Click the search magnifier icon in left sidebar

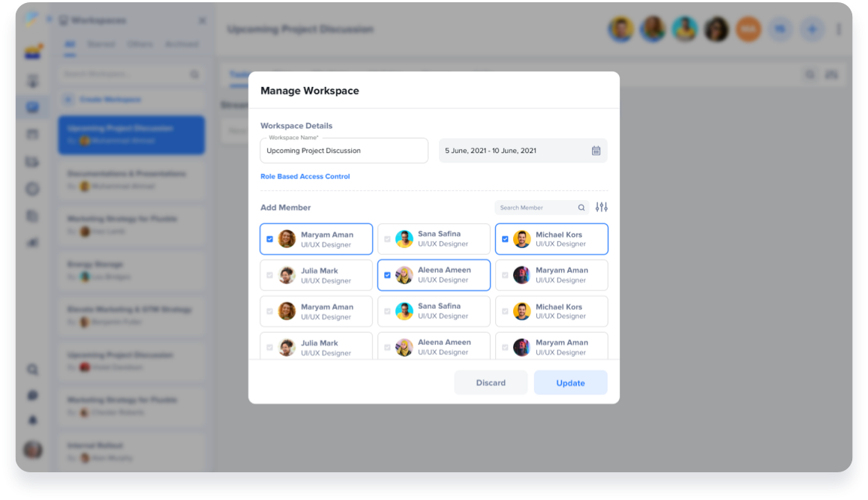tap(33, 370)
